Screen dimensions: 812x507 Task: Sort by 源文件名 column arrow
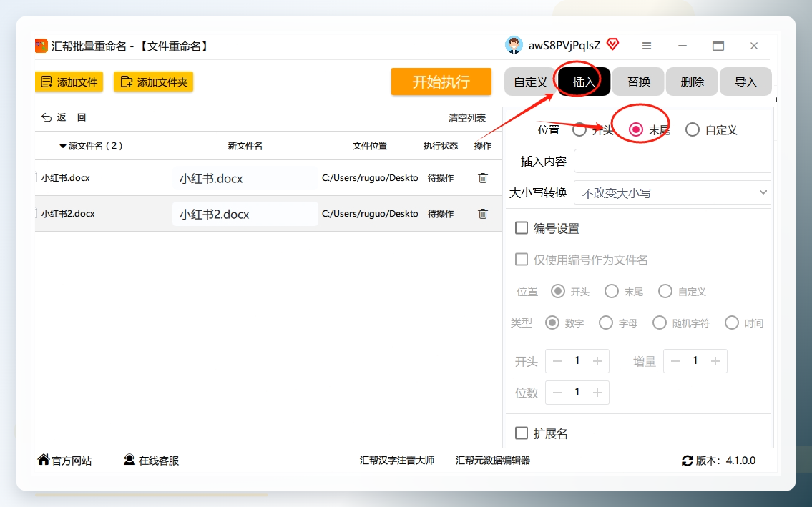63,146
